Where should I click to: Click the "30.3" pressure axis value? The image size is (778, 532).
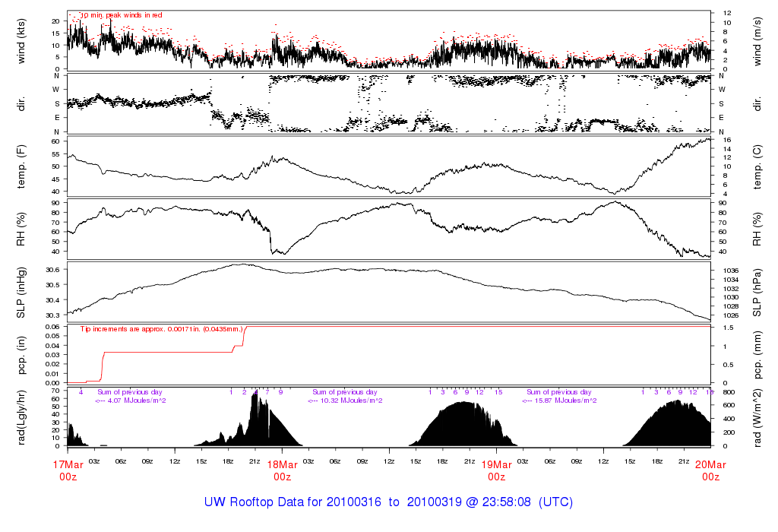pyautogui.click(x=52, y=315)
